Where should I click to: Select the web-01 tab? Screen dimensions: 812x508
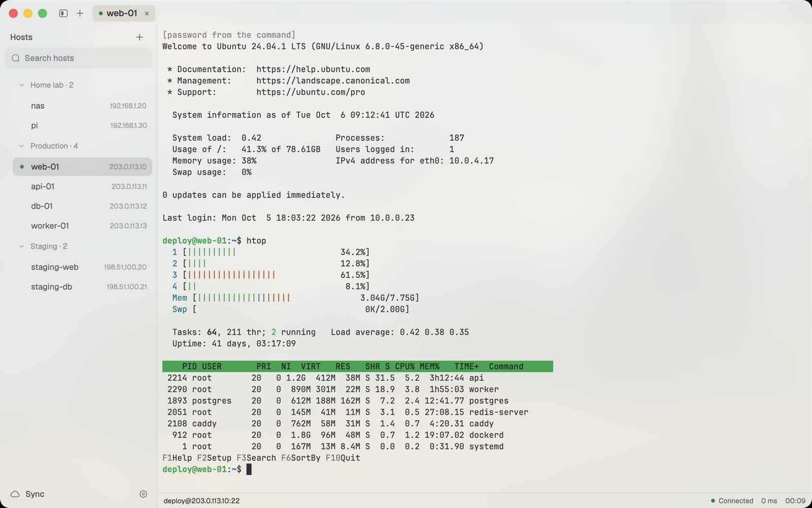(124, 13)
